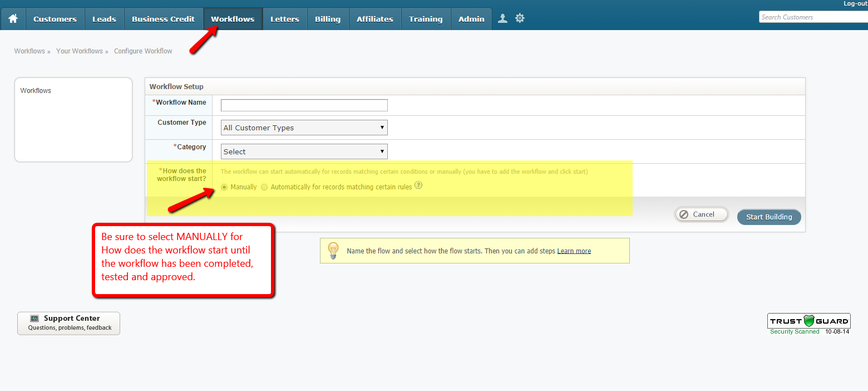The width and height of the screenshot is (868, 391).
Task: Open the Category dropdown
Action: point(304,151)
